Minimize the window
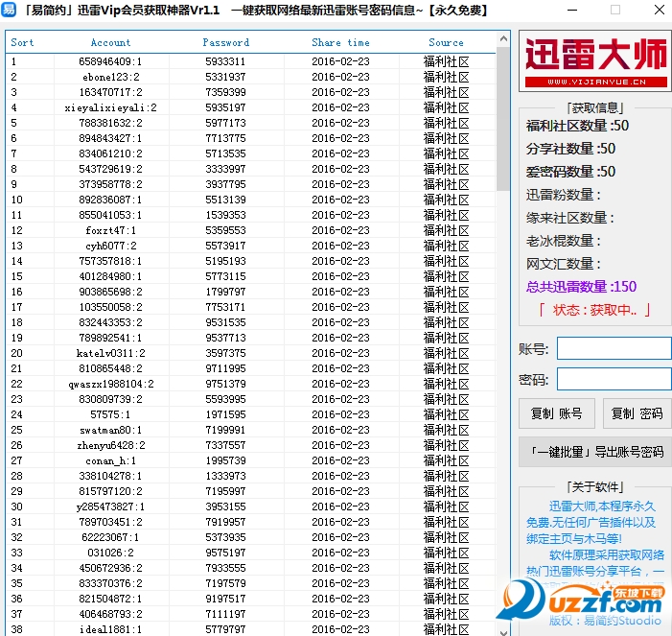 pyautogui.click(x=572, y=10)
